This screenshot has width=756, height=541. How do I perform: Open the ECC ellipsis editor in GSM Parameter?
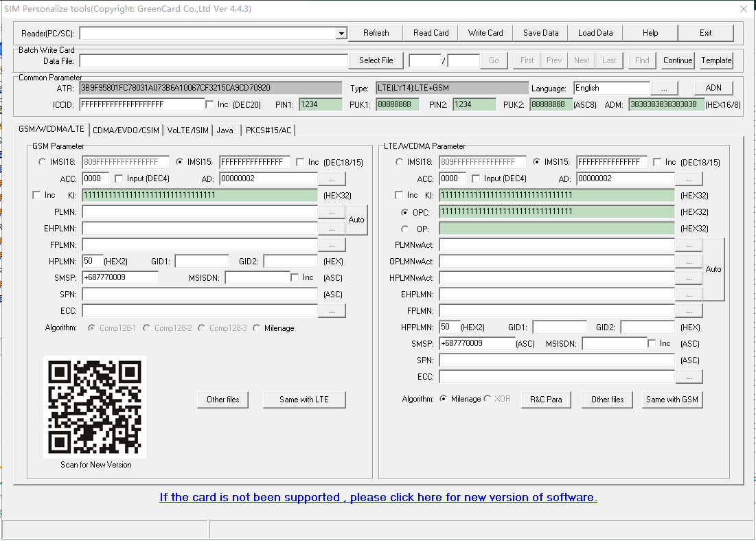pos(332,310)
